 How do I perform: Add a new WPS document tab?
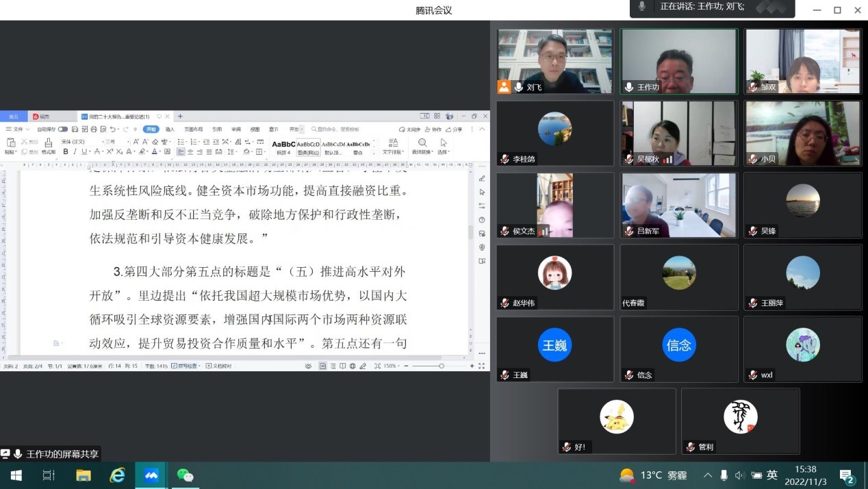click(180, 116)
